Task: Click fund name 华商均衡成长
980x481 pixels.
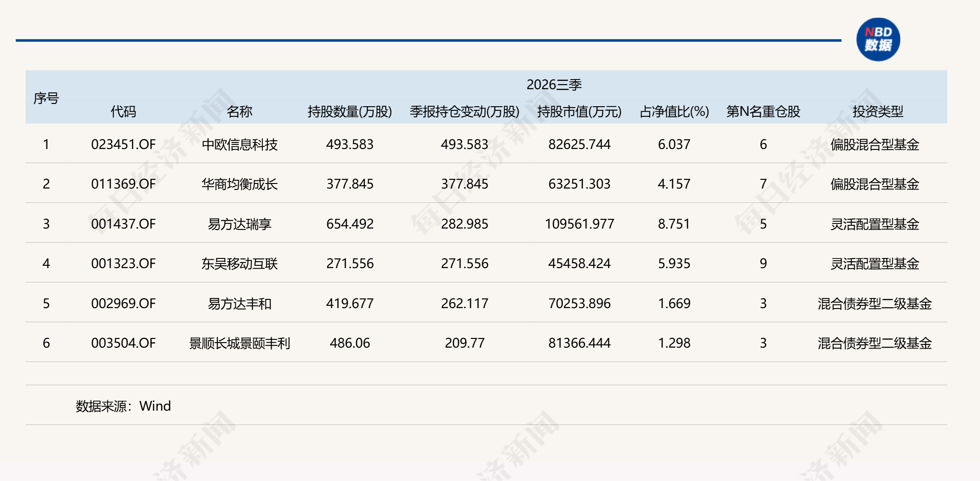Action: [x=240, y=184]
